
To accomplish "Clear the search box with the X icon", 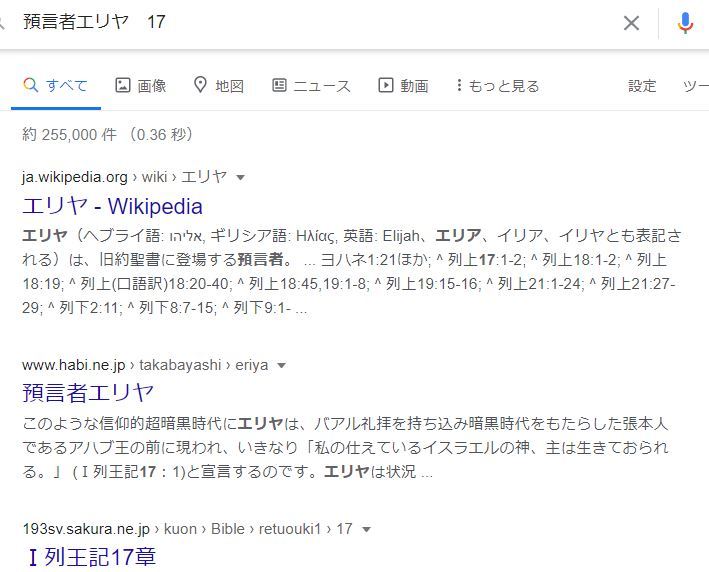I will (x=631, y=23).
